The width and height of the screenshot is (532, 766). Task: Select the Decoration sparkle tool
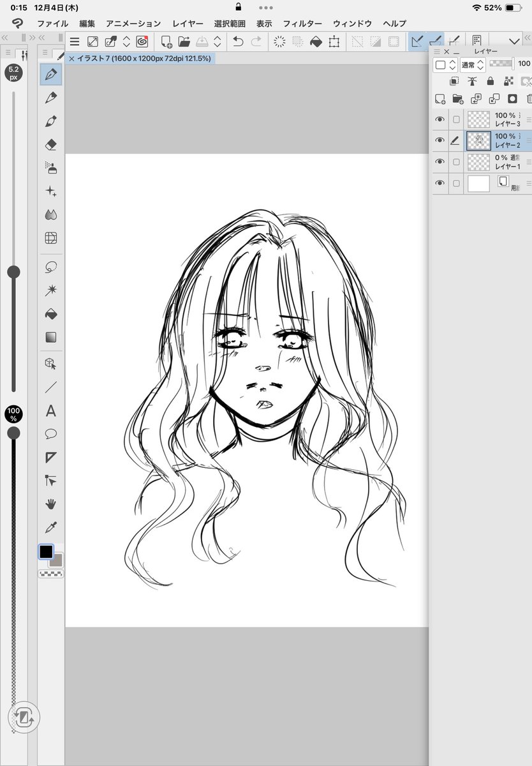[x=51, y=191]
